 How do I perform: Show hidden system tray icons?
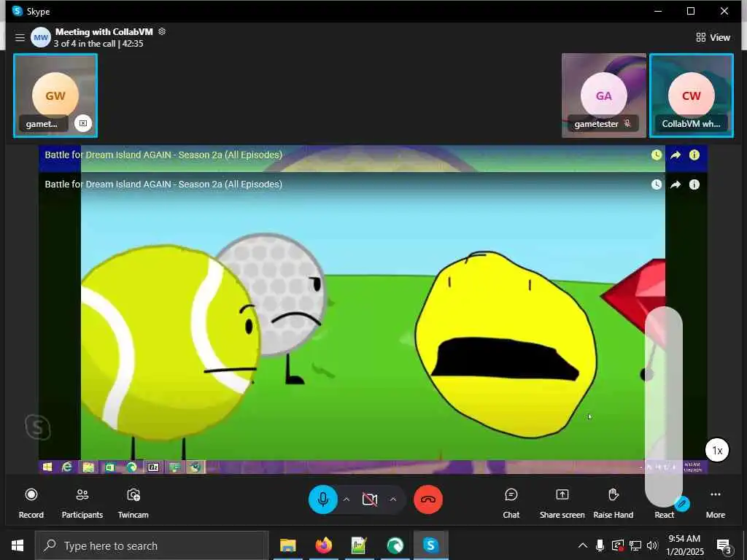(x=582, y=545)
